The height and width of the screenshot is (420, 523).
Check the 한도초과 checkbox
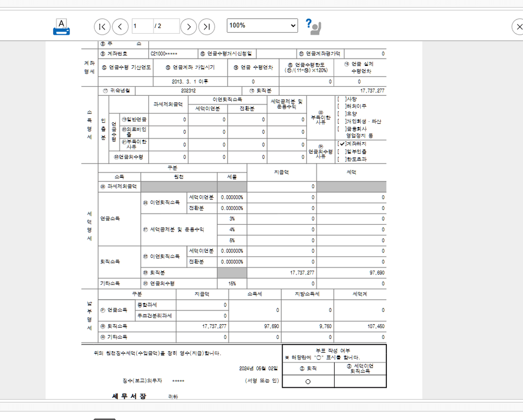(341, 159)
